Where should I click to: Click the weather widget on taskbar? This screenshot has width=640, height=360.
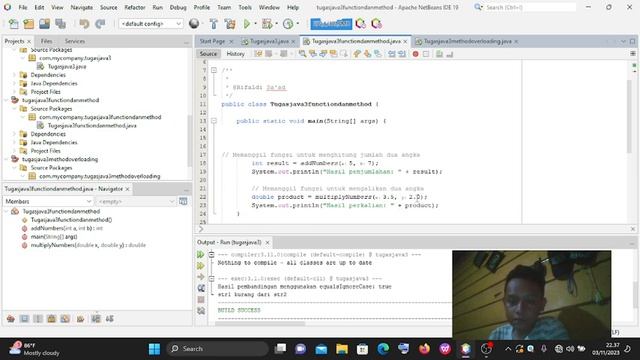[x=35, y=349]
